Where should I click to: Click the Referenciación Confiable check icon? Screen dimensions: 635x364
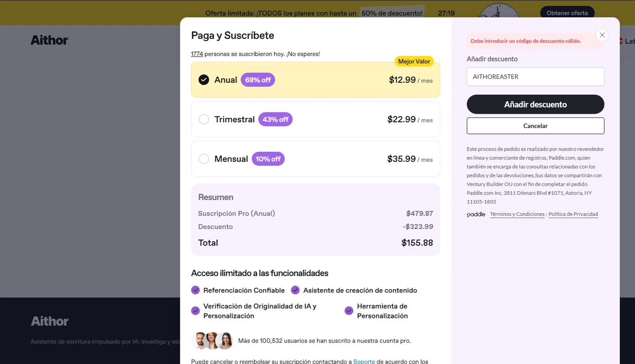195,290
